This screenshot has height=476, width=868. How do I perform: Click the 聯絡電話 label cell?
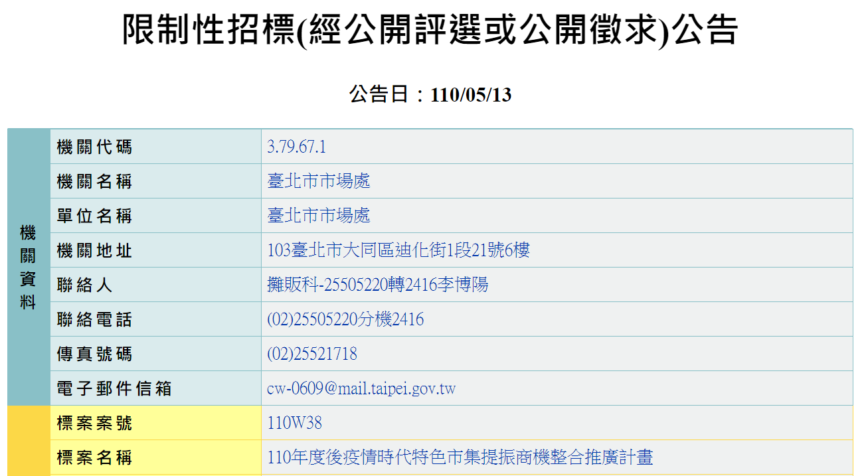coord(155,319)
